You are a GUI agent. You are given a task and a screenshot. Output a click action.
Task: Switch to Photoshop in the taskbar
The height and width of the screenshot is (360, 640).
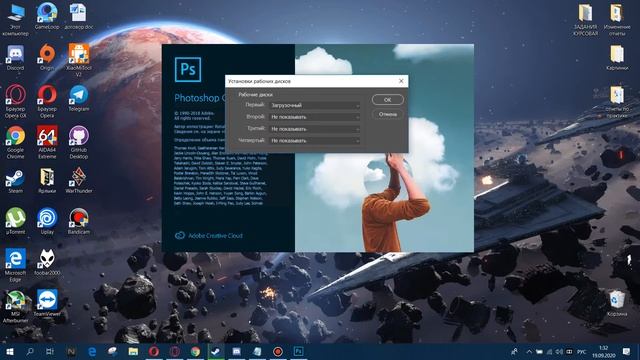[299, 351]
